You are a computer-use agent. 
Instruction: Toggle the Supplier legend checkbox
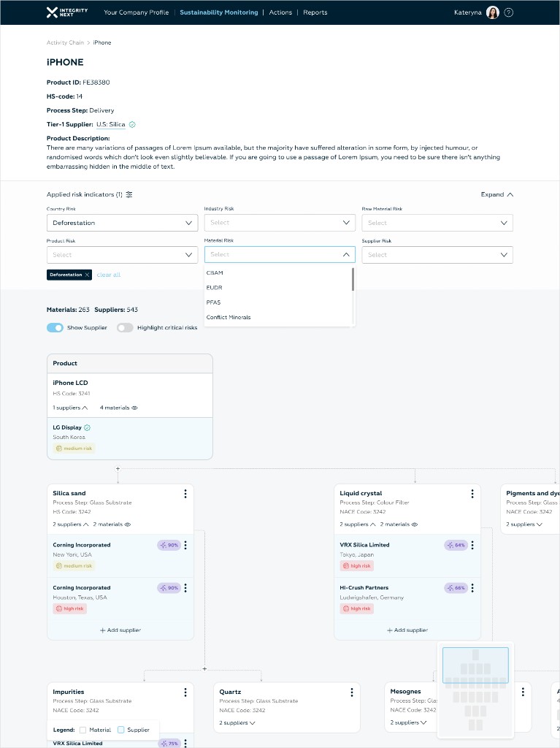pyautogui.click(x=121, y=730)
